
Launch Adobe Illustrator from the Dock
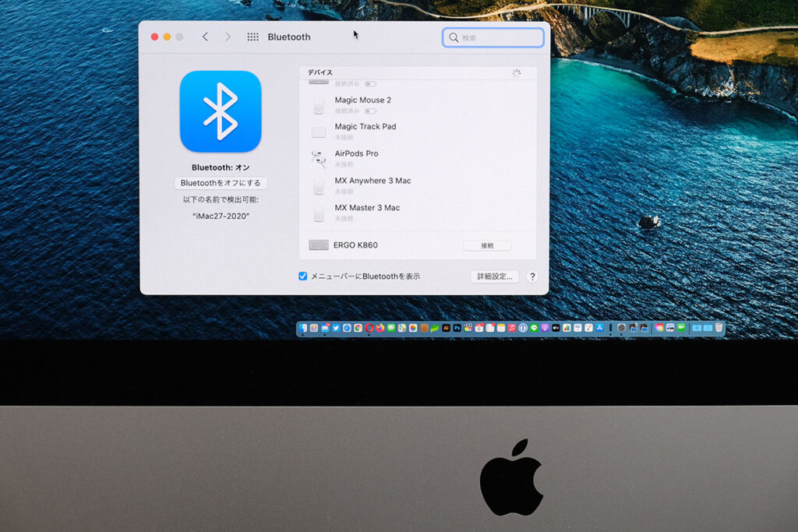click(x=446, y=328)
